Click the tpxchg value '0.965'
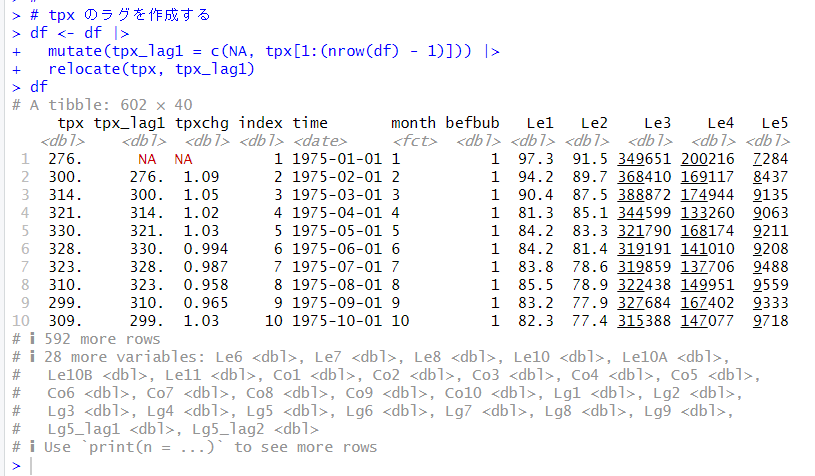815x476 pixels. (x=206, y=303)
